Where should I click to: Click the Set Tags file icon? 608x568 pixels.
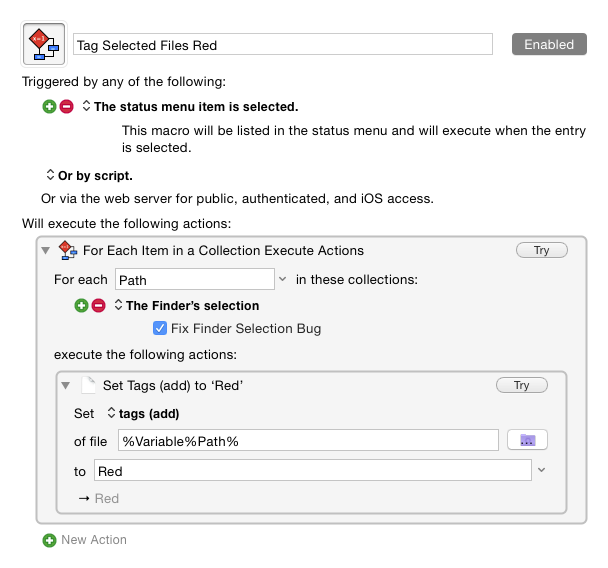tap(89, 385)
